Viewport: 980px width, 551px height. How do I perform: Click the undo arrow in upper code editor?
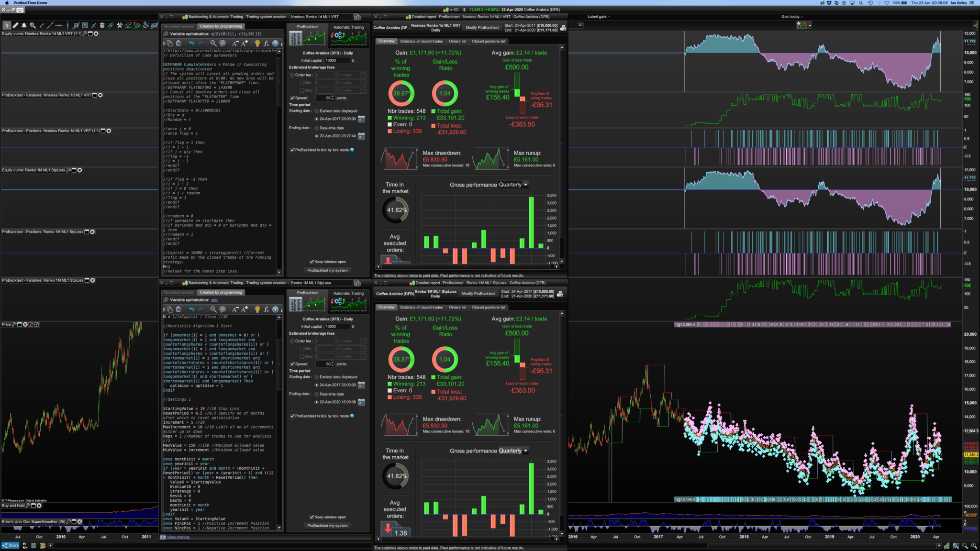click(191, 44)
